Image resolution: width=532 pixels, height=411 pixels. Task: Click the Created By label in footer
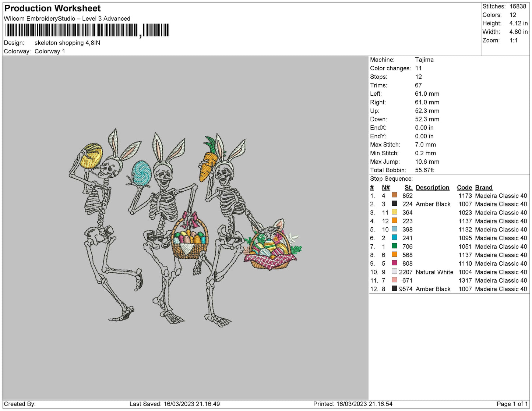20,404
